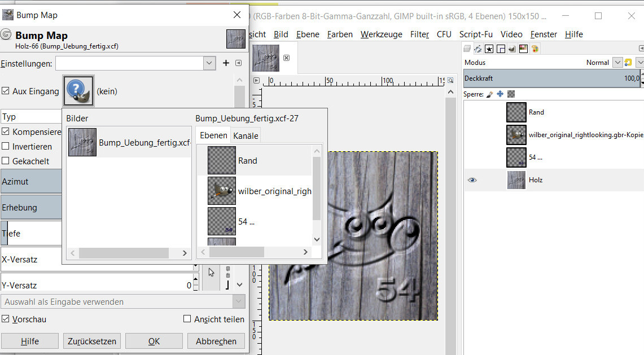This screenshot has width=644, height=355.
Task: Toggle lock pixels paintbrush icon
Action: tap(489, 94)
